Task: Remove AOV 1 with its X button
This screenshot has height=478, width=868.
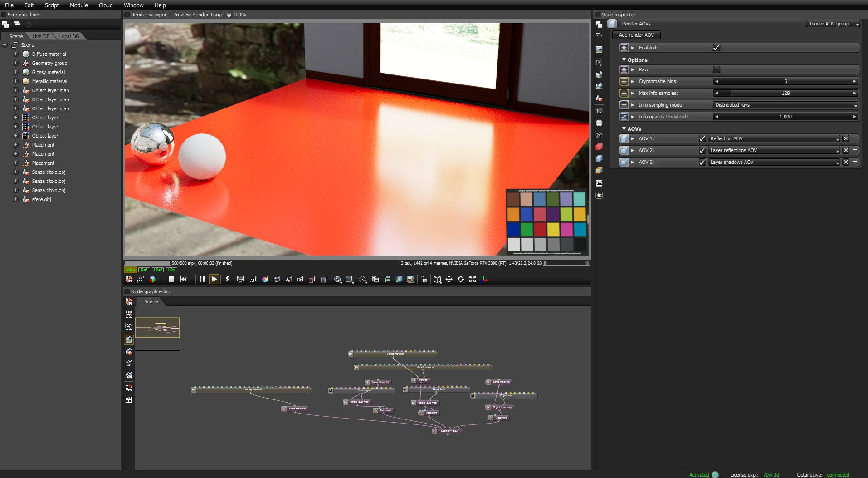Action: pyautogui.click(x=846, y=138)
